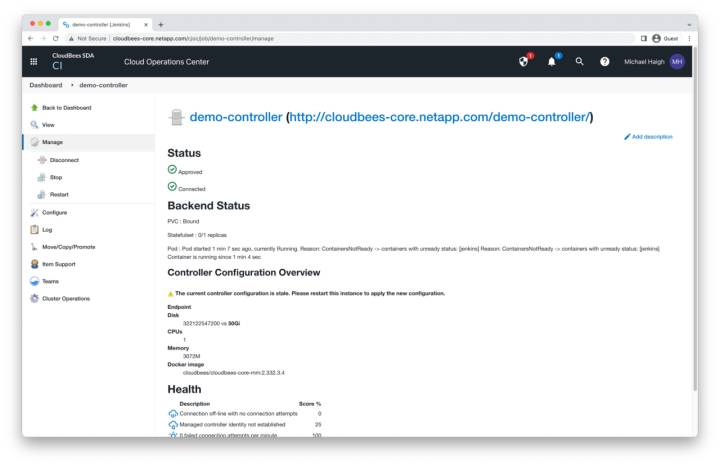Viewport: 720px width, 467px height.
Task: Restart the controller from the sidebar
Action: (x=59, y=195)
